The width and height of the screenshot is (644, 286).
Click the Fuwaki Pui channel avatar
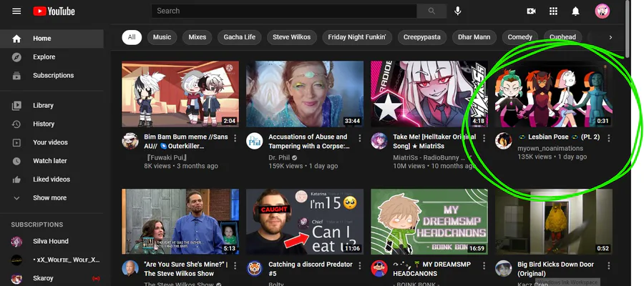pos(130,141)
